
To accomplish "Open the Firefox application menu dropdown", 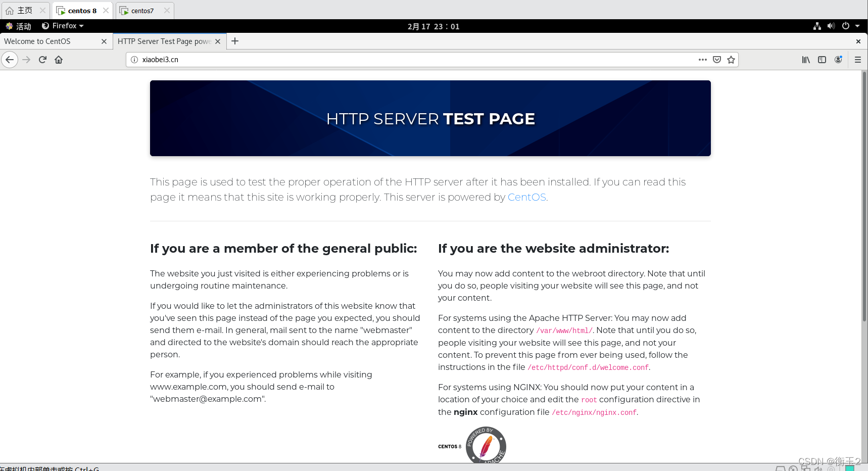I will tap(63, 26).
